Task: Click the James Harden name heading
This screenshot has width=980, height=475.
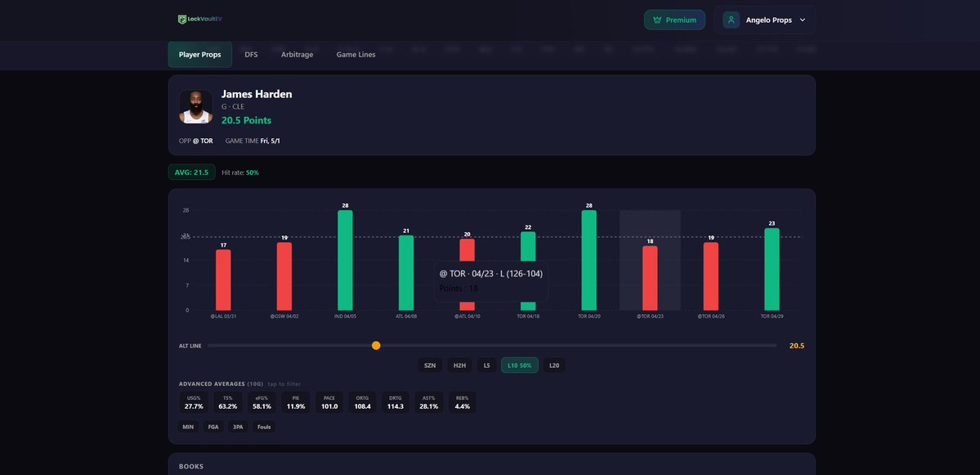Action: pos(257,94)
